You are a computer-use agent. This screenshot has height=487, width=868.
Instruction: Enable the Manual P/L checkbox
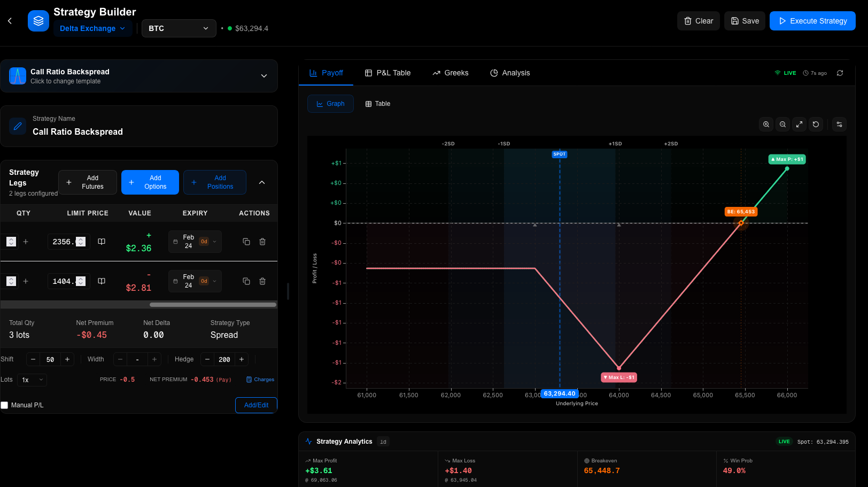[x=5, y=405]
